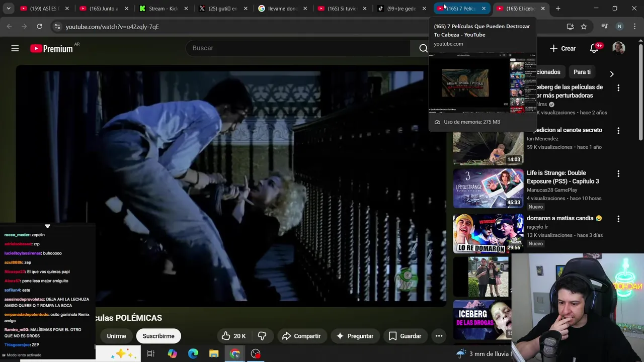
Task: Click the Unirme button
Action: point(116,336)
